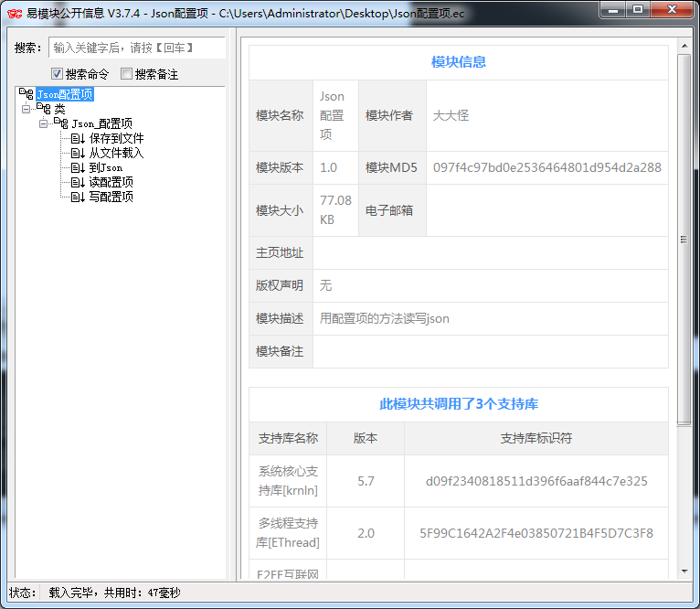This screenshot has width=700, height=609.
Task: Click the 多线程支持库[EThread] cell
Action: 288,532
